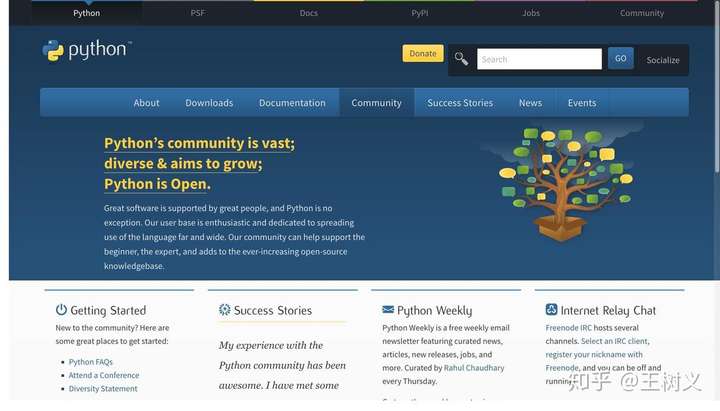
Task: Open the Diversity Statement link
Action: (103, 388)
